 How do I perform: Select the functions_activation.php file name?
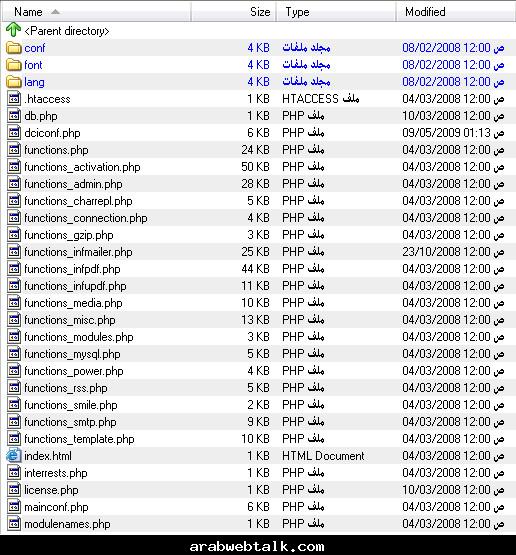tap(82, 167)
